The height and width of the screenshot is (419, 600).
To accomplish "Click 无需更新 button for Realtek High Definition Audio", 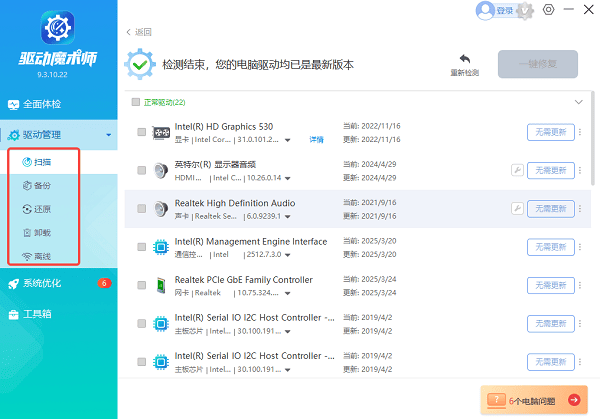I will [x=551, y=209].
